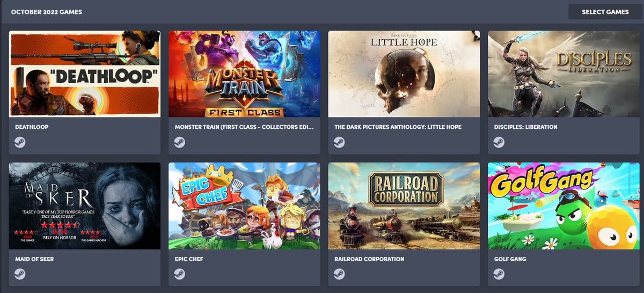The height and width of the screenshot is (293, 644).
Task: Click the October 2022 Games heading
Action: (47, 12)
